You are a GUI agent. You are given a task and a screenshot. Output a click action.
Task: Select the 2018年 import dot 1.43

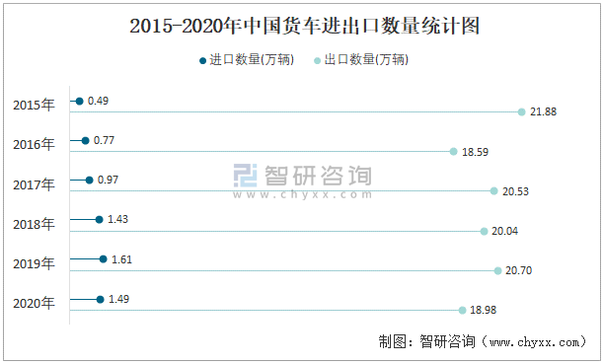[x=99, y=220]
